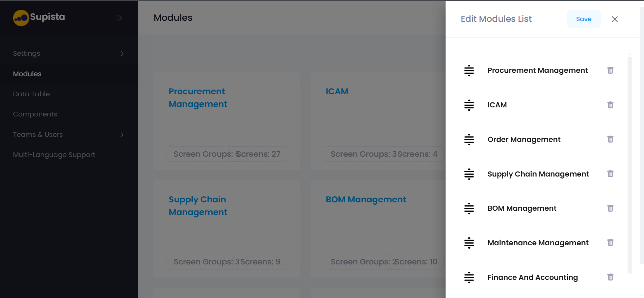Open the Supply Chain Management module card
644x298 pixels.
point(198,206)
